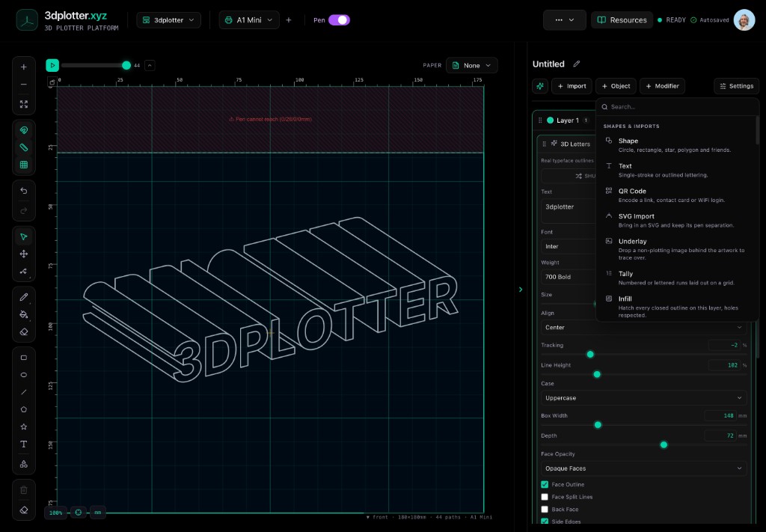Select the polygon pentagon tool

point(23,409)
